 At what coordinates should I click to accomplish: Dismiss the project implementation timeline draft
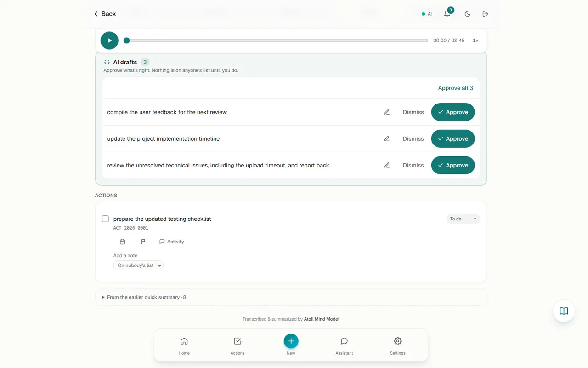[413, 139]
